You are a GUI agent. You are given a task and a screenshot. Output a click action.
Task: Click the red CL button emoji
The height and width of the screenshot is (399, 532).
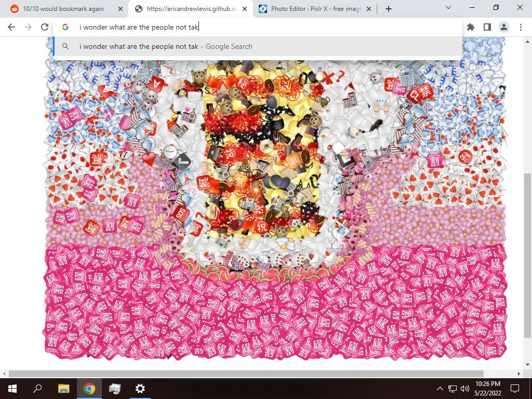click(x=415, y=96)
